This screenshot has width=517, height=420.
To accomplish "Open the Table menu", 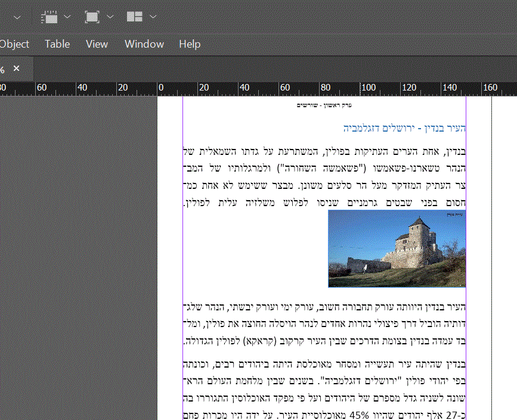I will [x=57, y=44].
